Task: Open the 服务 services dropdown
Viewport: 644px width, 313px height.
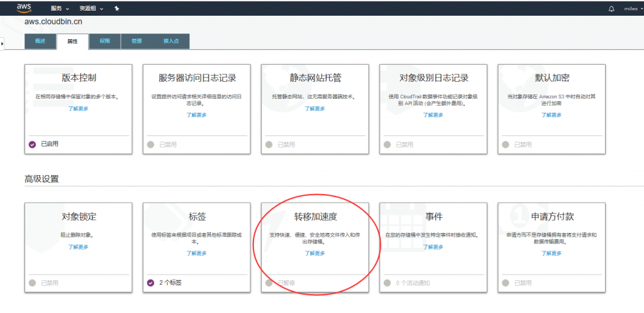Action: 60,9
